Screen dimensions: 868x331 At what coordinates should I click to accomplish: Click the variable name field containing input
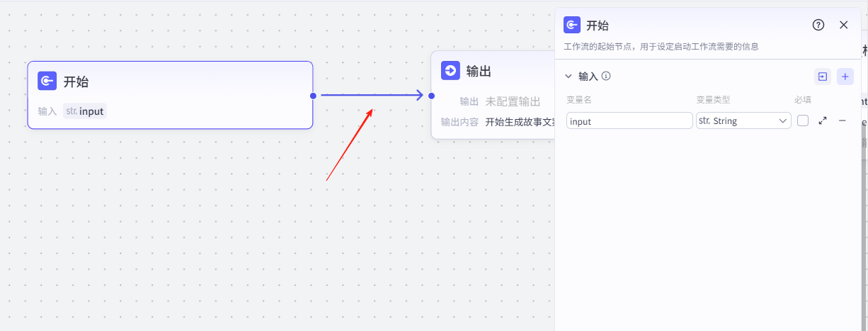pos(629,121)
